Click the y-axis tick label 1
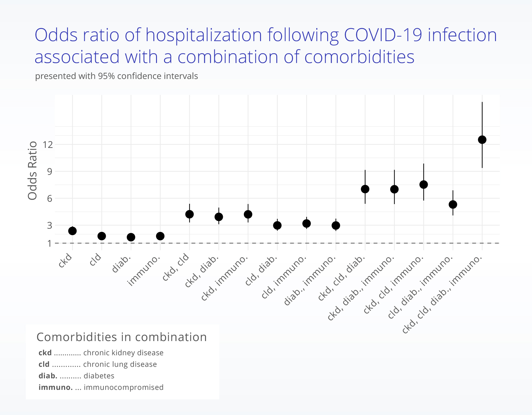This screenshot has height=415, width=532. [49, 243]
